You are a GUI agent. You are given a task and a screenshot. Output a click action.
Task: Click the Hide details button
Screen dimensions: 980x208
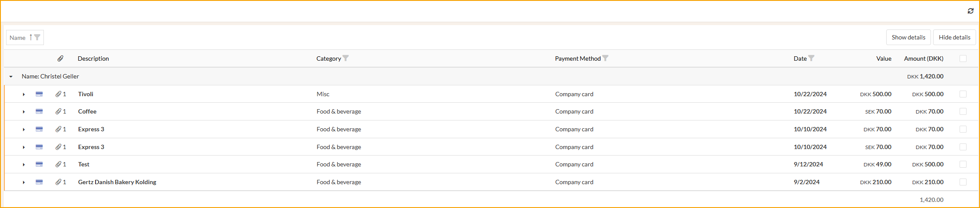click(954, 37)
